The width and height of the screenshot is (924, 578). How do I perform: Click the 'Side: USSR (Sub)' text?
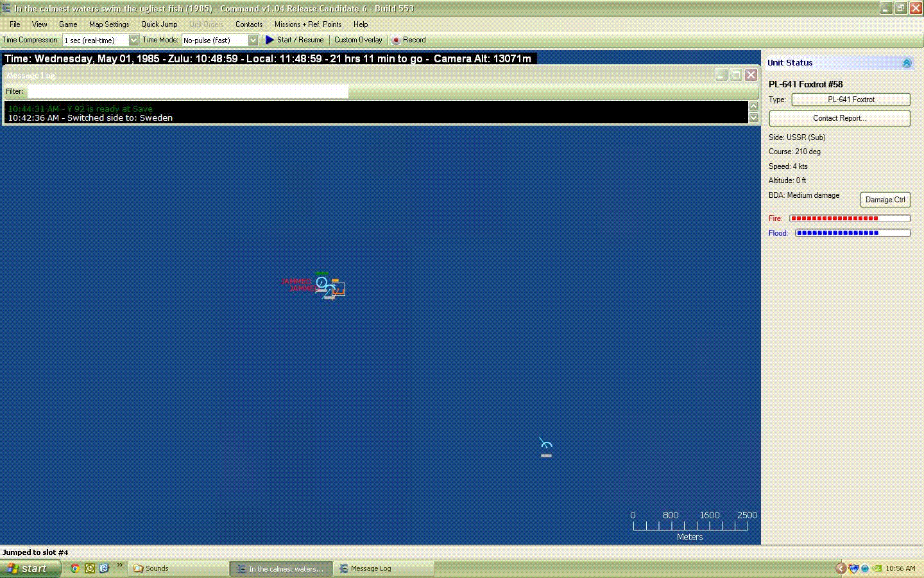click(797, 137)
